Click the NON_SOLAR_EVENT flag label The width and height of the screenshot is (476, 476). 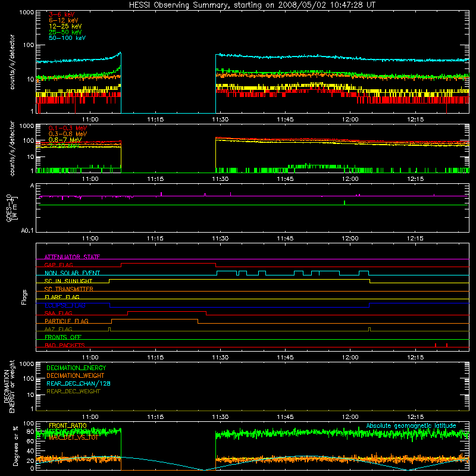[x=72, y=273]
